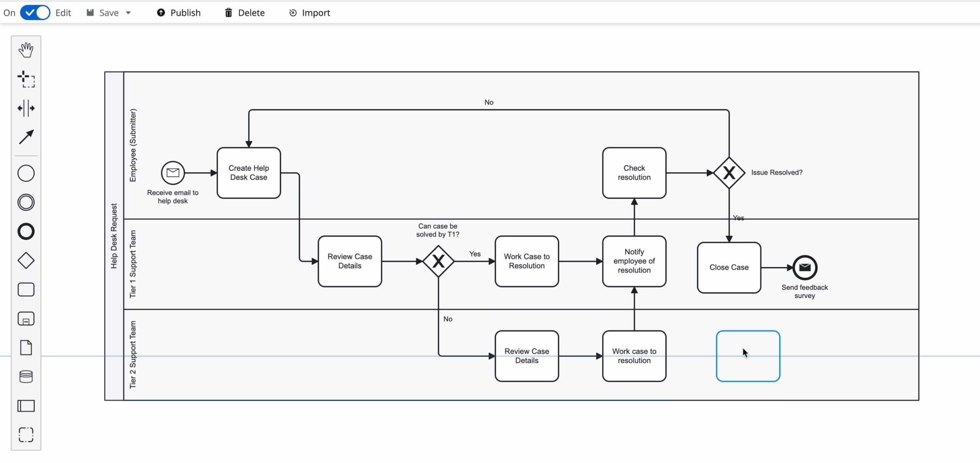
Task: Click the Yes label above Close Case
Action: 738,218
